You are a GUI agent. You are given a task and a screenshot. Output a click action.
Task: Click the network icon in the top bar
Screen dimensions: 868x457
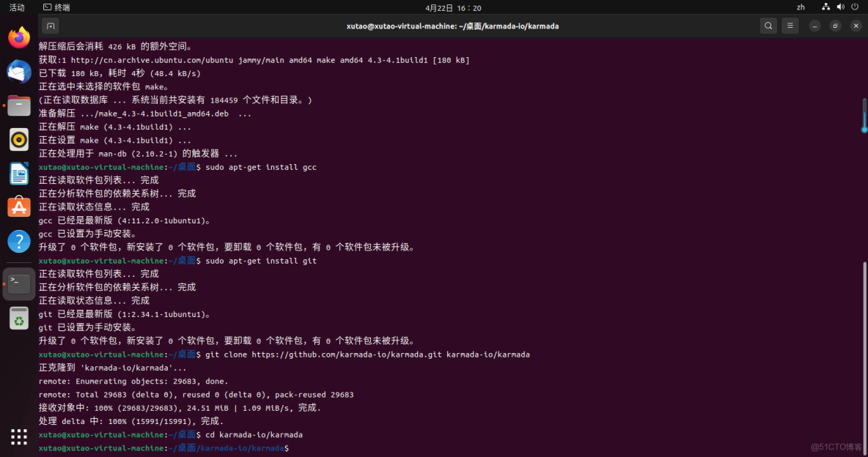tap(826, 7)
